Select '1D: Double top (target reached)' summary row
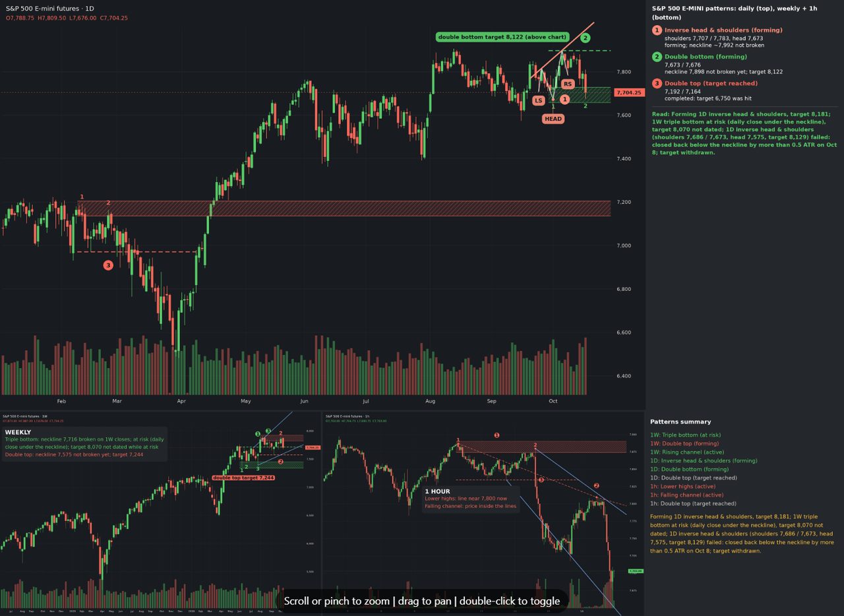The height and width of the screenshot is (616, 844). 693,478
